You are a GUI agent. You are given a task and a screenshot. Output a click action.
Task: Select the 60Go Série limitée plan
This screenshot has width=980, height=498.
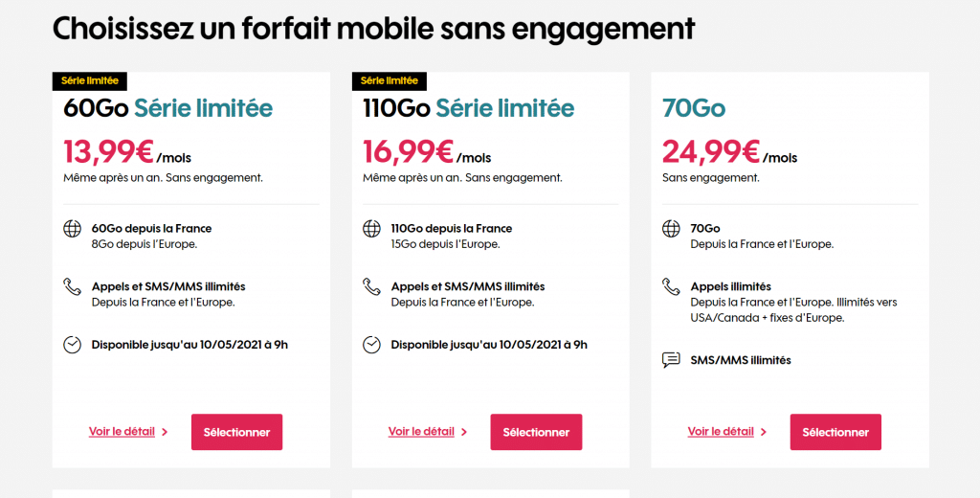point(237,432)
